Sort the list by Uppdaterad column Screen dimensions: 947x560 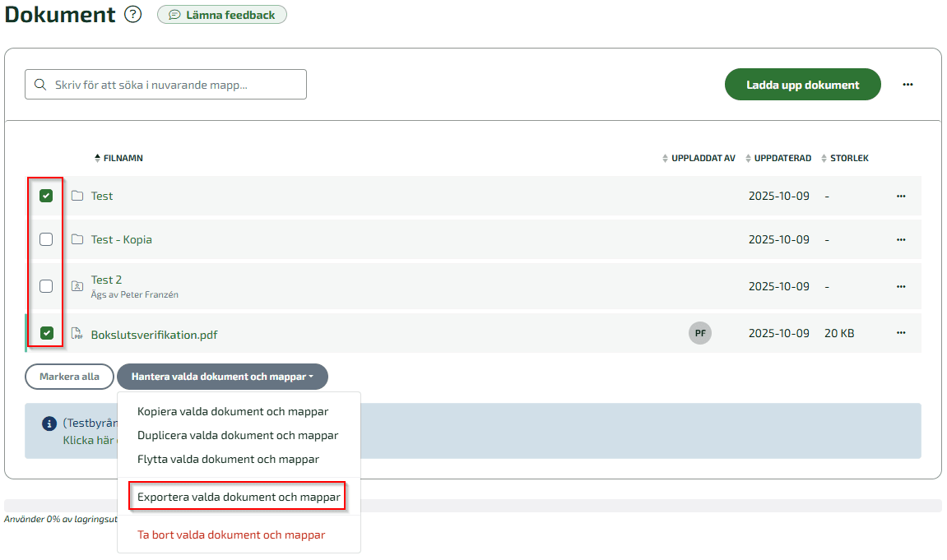point(782,158)
